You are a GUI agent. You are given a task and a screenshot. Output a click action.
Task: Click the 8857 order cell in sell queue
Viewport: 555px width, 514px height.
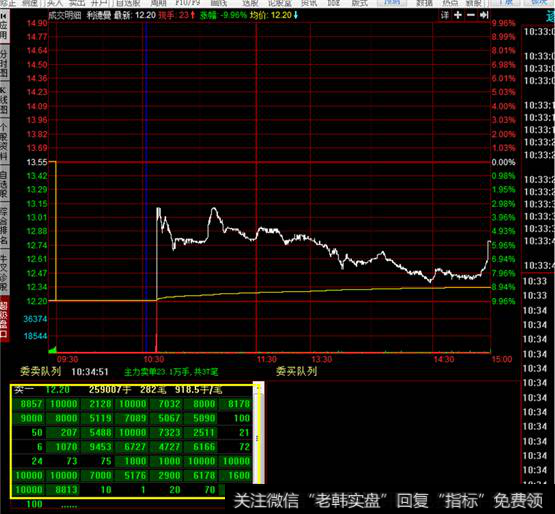[31, 404]
